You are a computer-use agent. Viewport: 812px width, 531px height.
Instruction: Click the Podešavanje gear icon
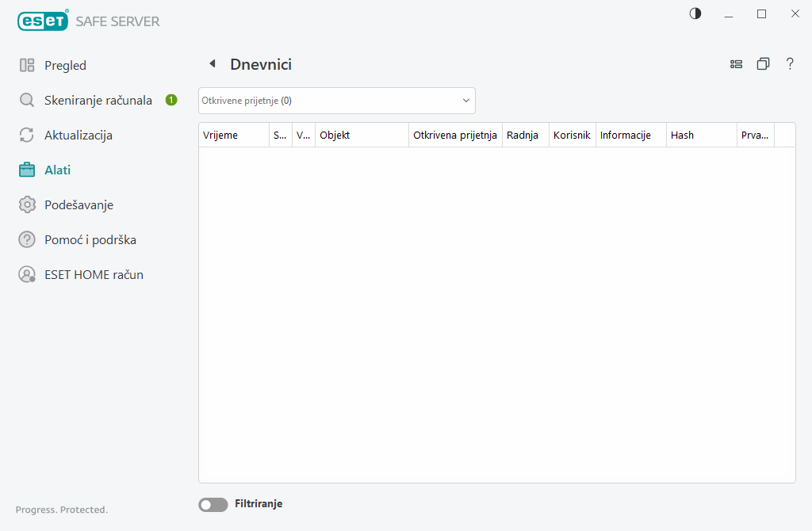coord(27,205)
